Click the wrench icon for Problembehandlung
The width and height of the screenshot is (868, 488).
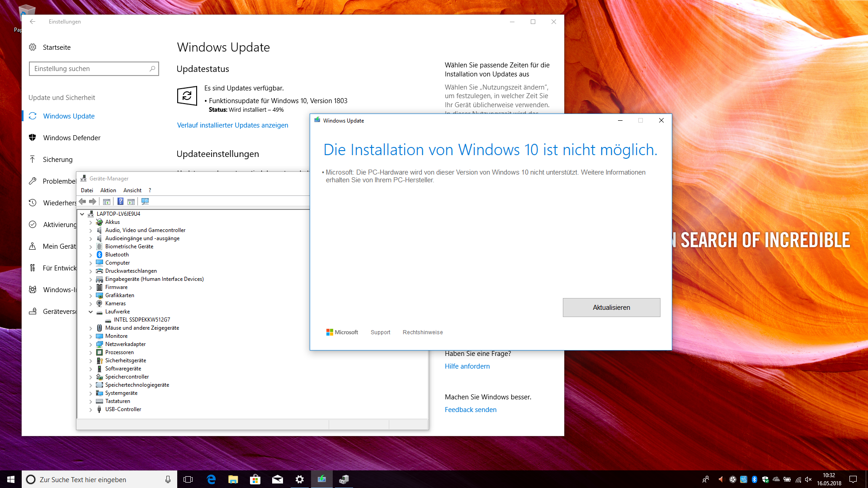[x=33, y=181]
